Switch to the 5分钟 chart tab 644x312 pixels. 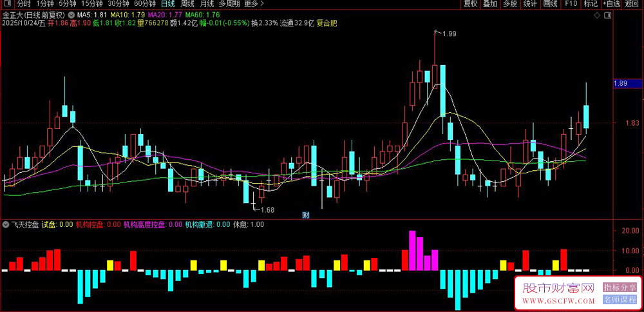point(67,4)
